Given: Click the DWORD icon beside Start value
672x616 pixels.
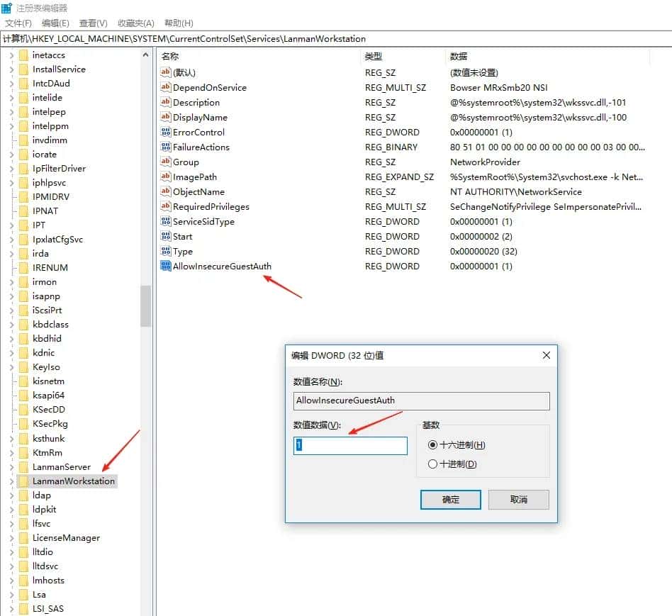Looking at the screenshot, I should point(165,236).
